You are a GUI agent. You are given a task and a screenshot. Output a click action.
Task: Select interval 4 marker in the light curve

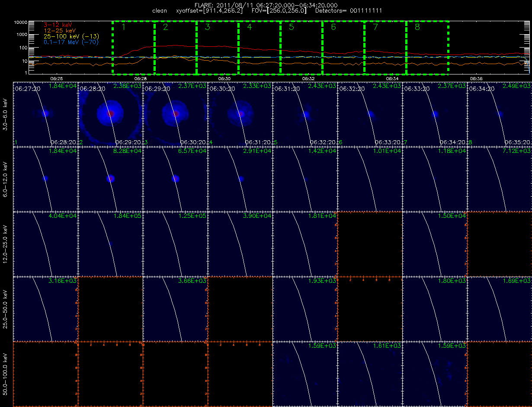tap(249, 27)
